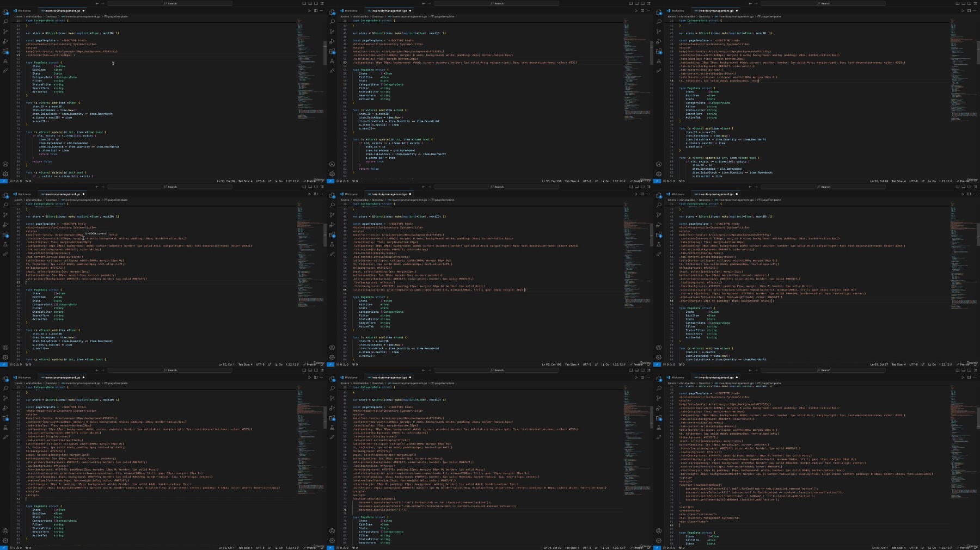Open Accounts icon in the Ln 68, Col 57 window
The height and width of the screenshot is (550, 980).
[659, 347]
